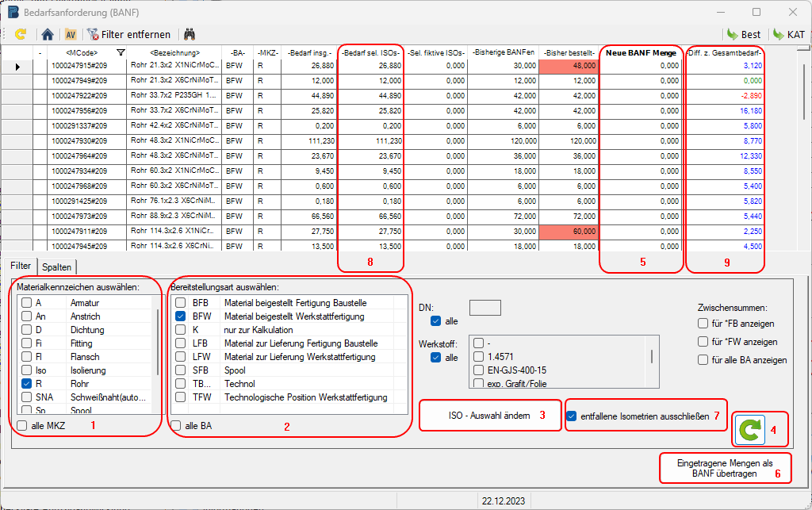
Task: Uncheck the BFW Bereitstellungsart checkbox
Action: pos(181,316)
